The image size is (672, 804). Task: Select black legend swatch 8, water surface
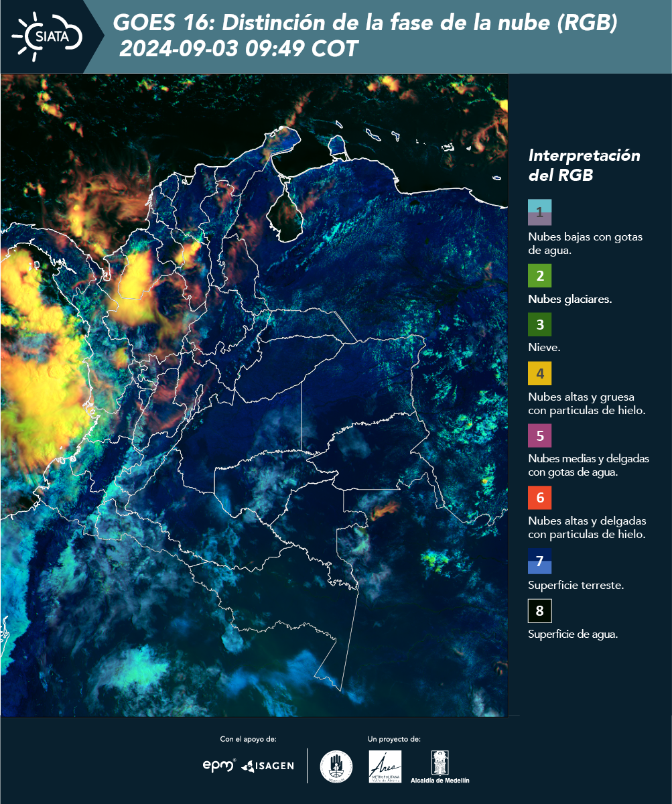(539, 611)
